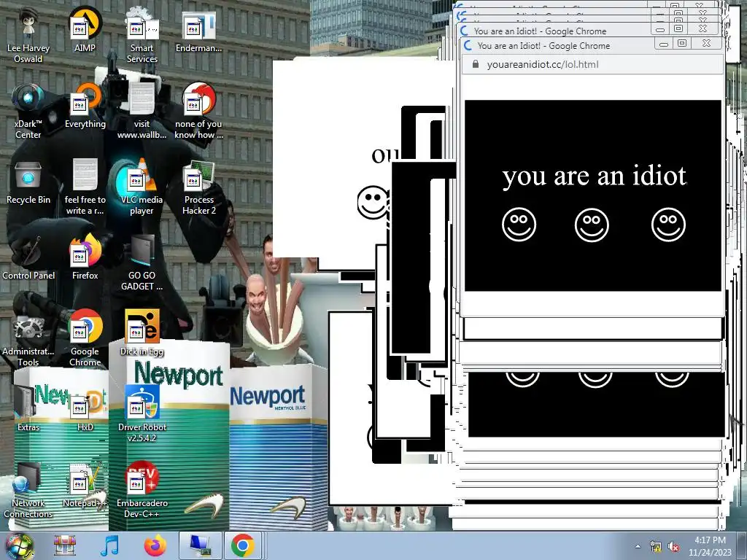Viewport: 747px width, 560px height.
Task: Open Driver Robot v2.5.4.2
Action: point(142,414)
